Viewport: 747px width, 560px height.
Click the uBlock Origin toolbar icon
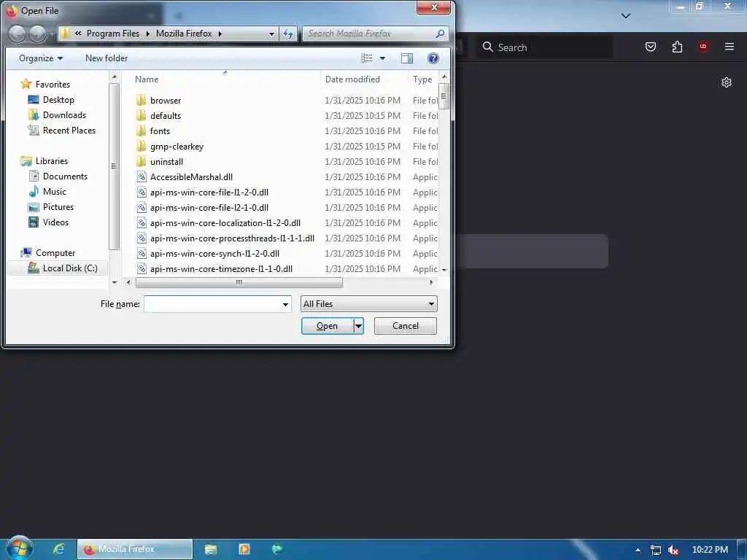pos(703,46)
